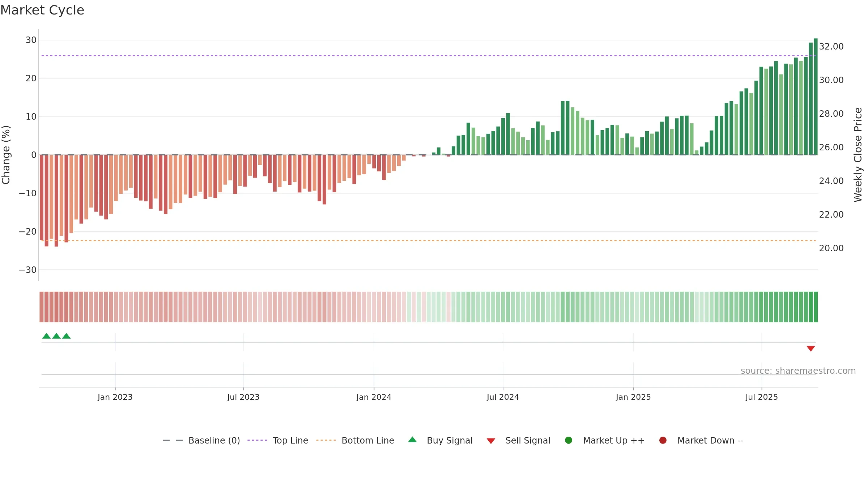This screenshot has height=488, width=868.
Task: Click the red sell signal triangle marker
Action: pyautogui.click(x=810, y=348)
